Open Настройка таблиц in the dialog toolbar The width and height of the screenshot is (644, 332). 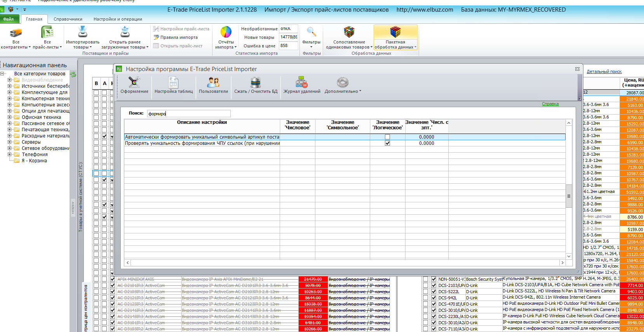coord(174,85)
